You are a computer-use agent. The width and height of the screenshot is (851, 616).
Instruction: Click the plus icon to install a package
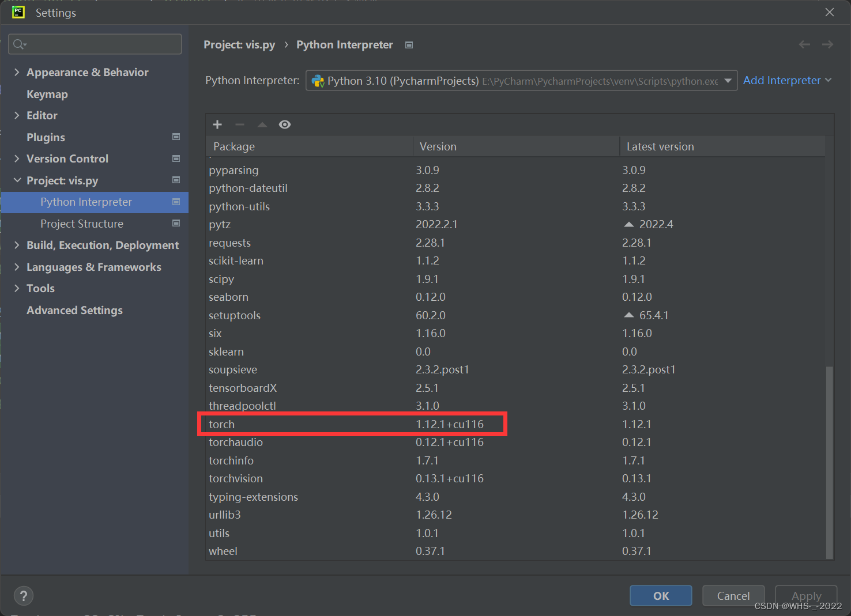coord(217,124)
